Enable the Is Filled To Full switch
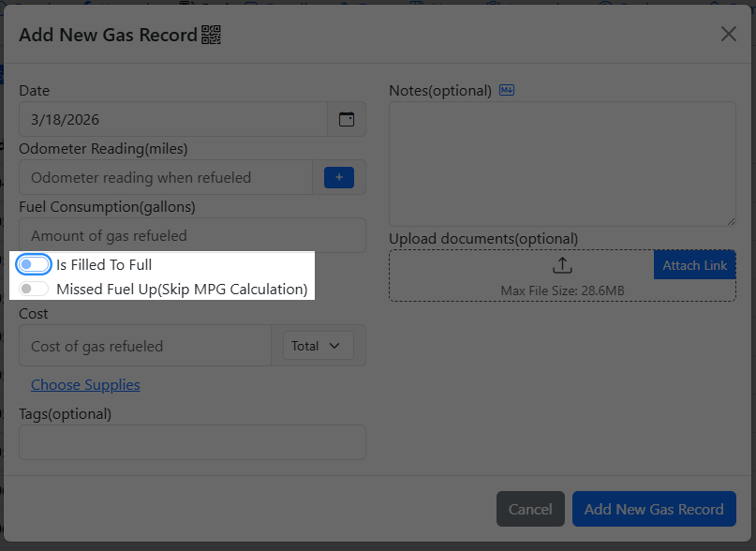Viewport: 756px width, 551px height. click(x=35, y=265)
